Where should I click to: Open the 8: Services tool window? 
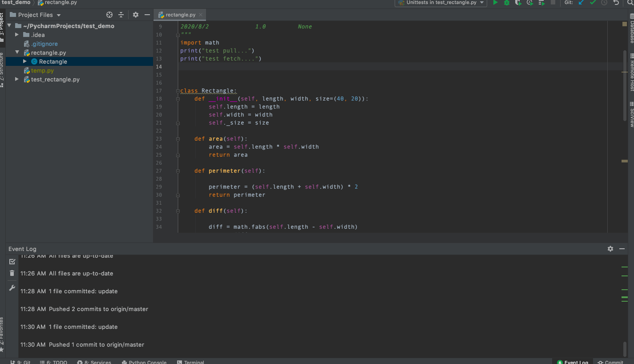94,362
